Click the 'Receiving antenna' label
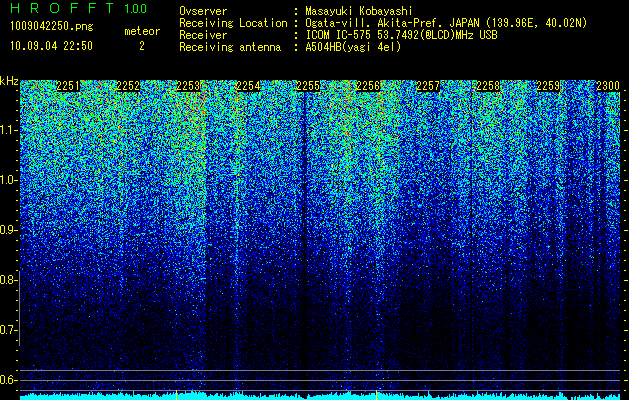This screenshot has height=400, width=629. coord(230,47)
